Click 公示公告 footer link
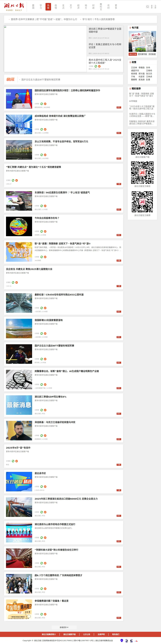 click(x=87, y=634)
